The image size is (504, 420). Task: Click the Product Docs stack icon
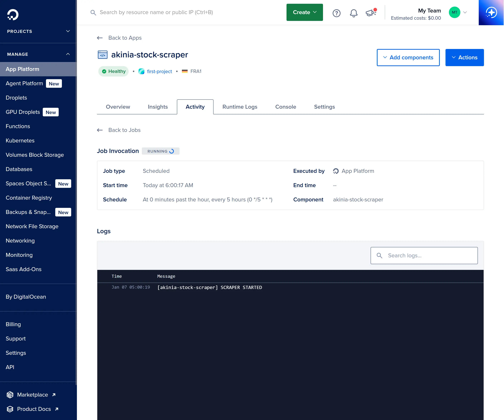pyautogui.click(x=10, y=409)
